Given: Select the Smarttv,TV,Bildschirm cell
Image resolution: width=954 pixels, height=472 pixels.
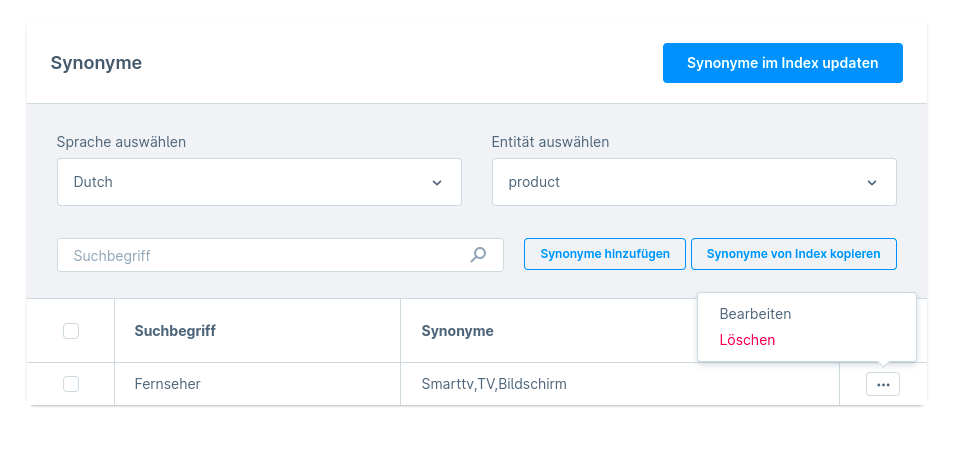Looking at the screenshot, I should [620, 384].
